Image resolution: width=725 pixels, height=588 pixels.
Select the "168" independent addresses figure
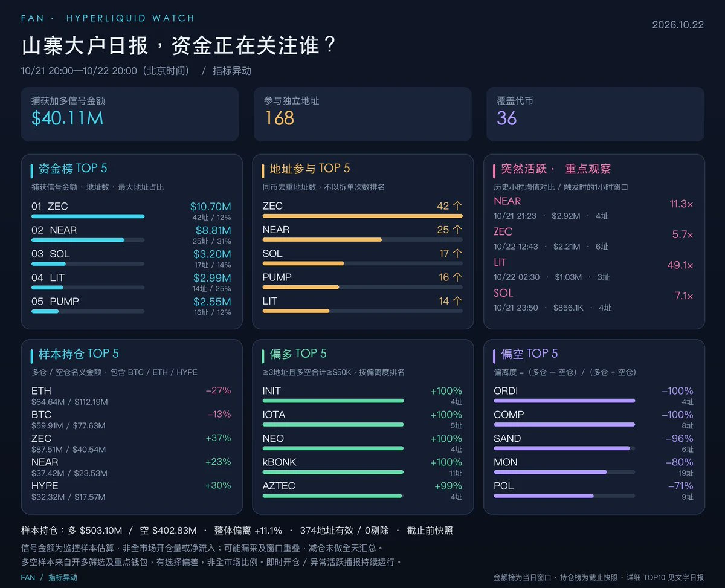tap(279, 118)
